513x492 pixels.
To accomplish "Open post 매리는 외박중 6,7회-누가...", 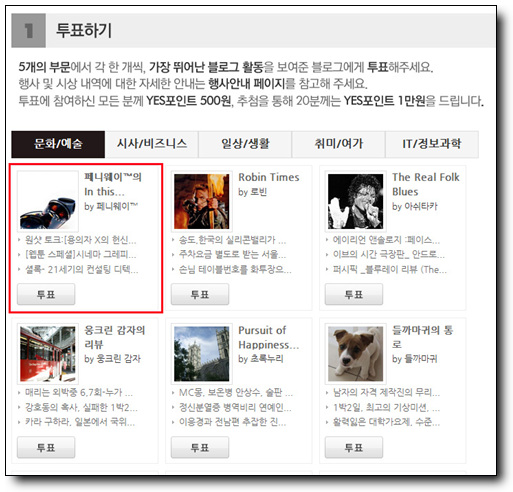I will 79,392.
